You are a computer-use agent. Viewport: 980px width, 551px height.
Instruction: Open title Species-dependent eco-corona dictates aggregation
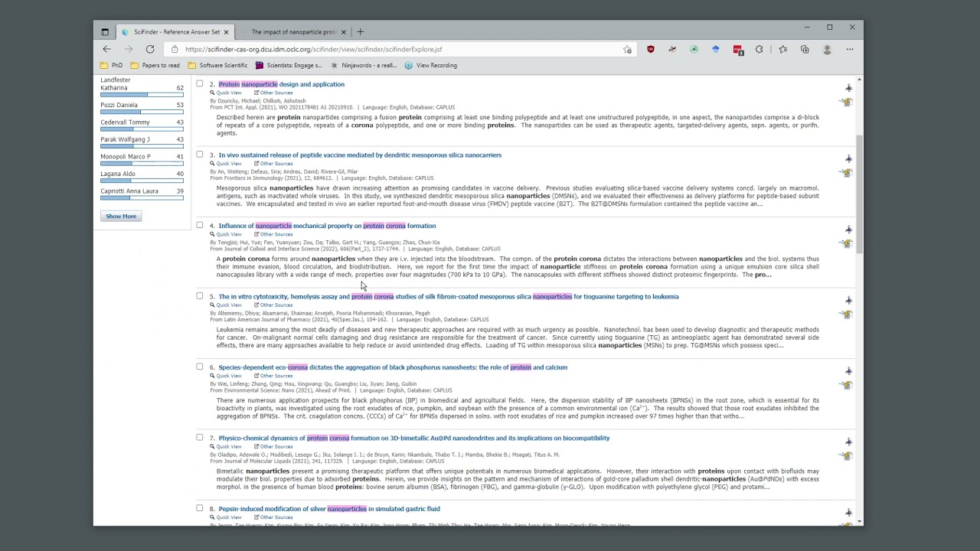(x=393, y=367)
